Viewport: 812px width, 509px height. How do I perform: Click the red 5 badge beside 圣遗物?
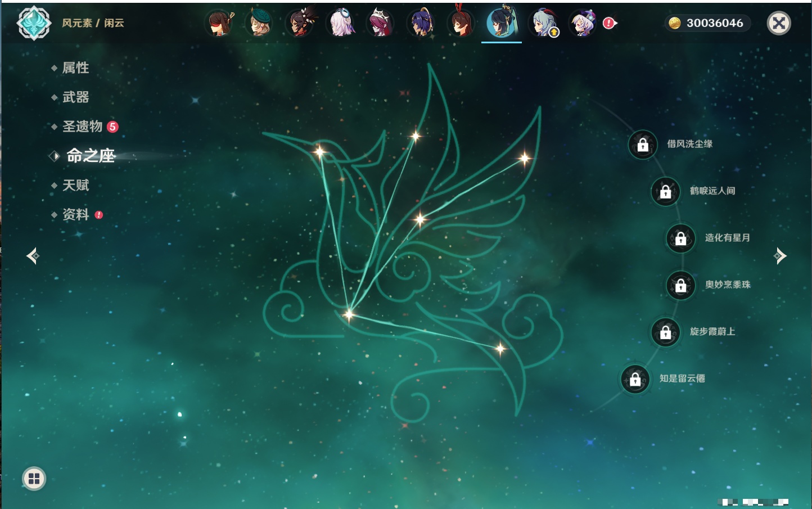(112, 127)
